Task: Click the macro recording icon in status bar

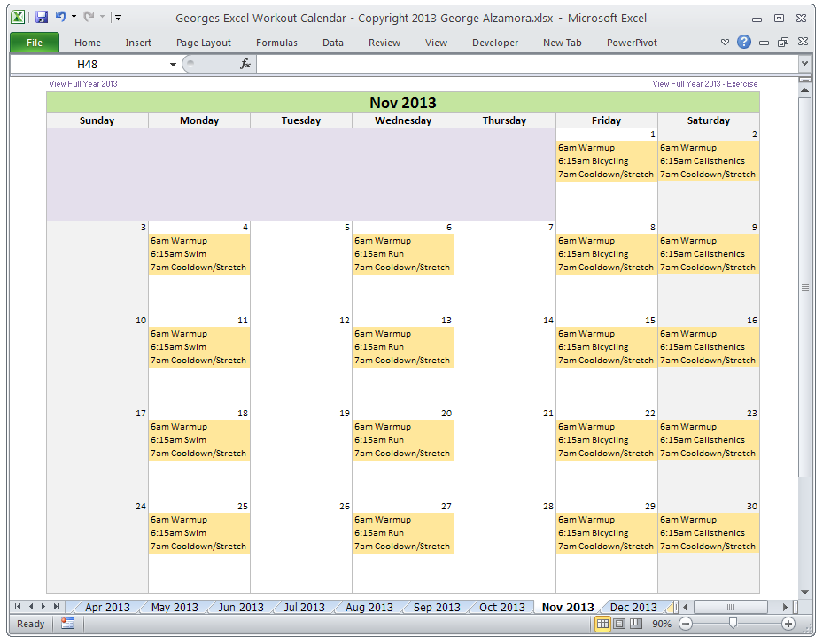Action: coord(68,624)
